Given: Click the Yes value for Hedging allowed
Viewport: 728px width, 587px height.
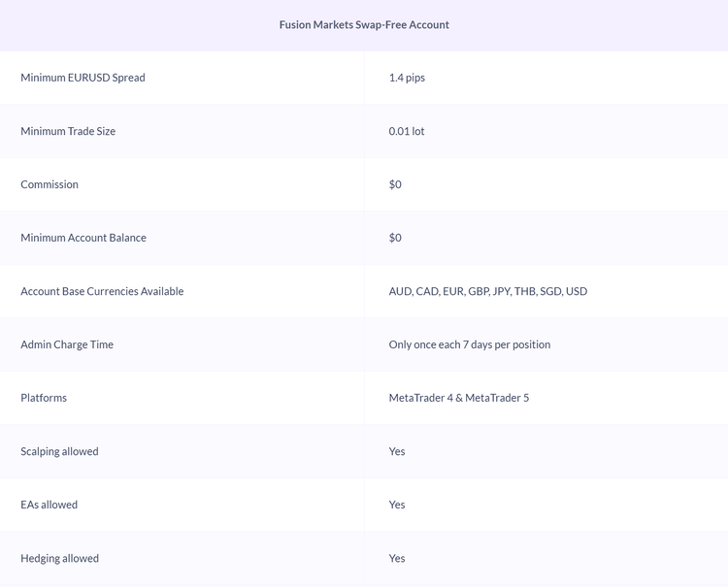Looking at the screenshot, I should (x=397, y=558).
